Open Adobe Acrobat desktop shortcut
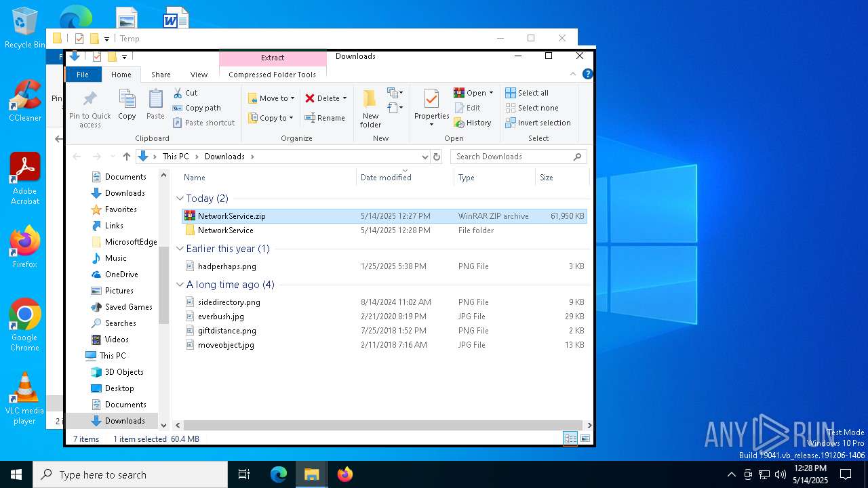The width and height of the screenshot is (868, 488). click(25, 179)
